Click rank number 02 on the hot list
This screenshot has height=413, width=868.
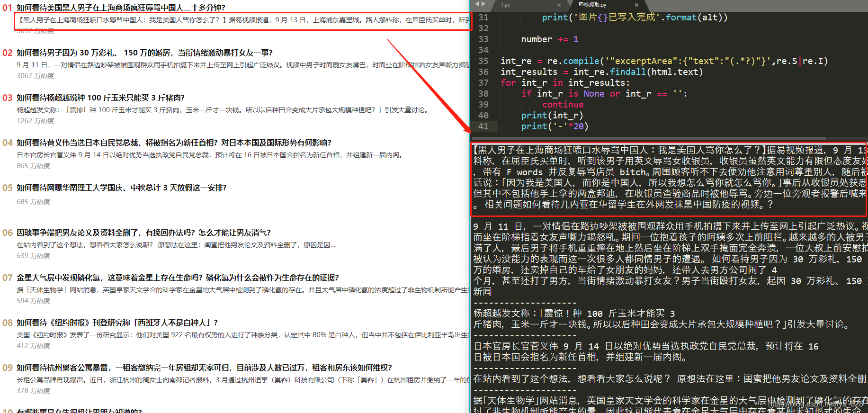(8, 53)
